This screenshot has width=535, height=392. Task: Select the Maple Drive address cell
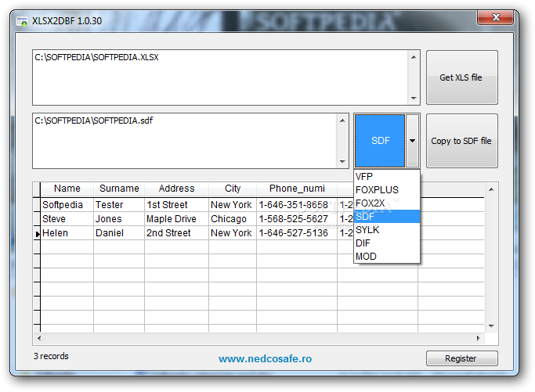(176, 219)
